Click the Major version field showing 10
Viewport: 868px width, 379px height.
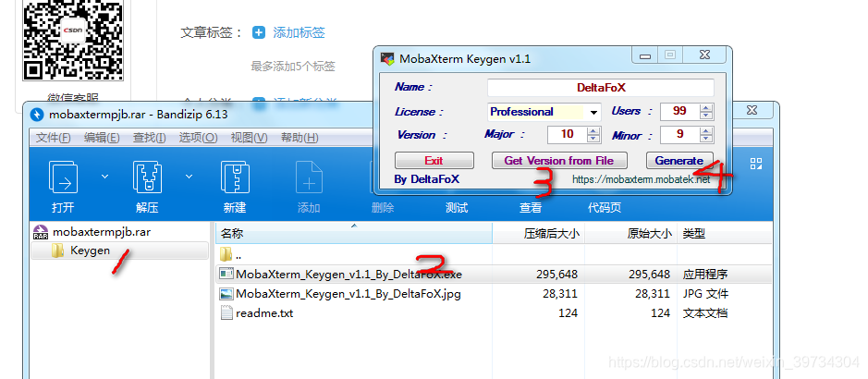tap(567, 134)
